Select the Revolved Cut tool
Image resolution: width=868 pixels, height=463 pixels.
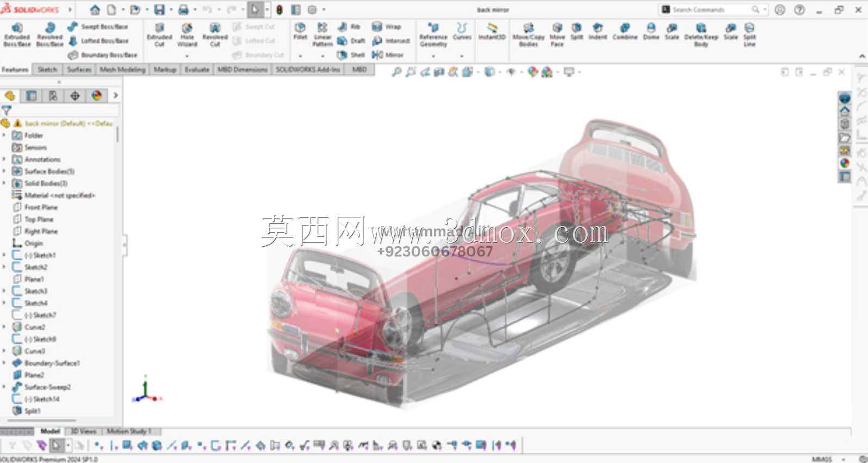[x=215, y=35]
